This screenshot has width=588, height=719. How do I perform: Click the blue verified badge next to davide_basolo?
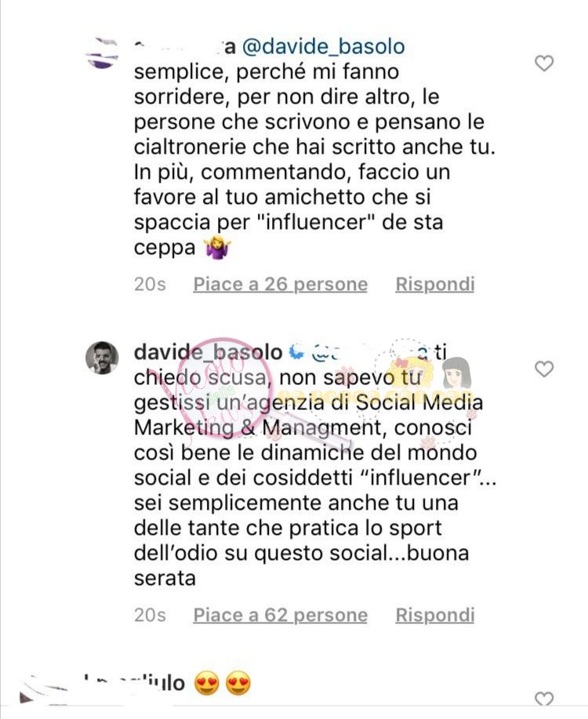tap(297, 353)
